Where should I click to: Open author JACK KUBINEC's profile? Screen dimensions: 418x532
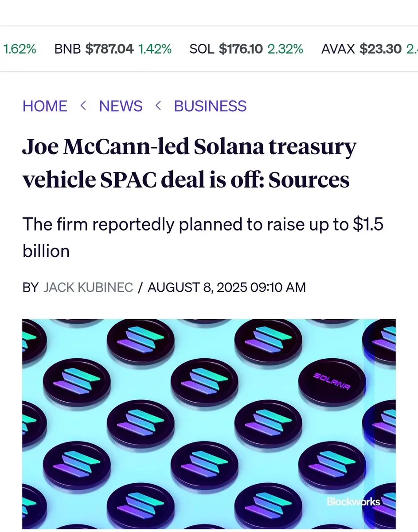[88, 287]
